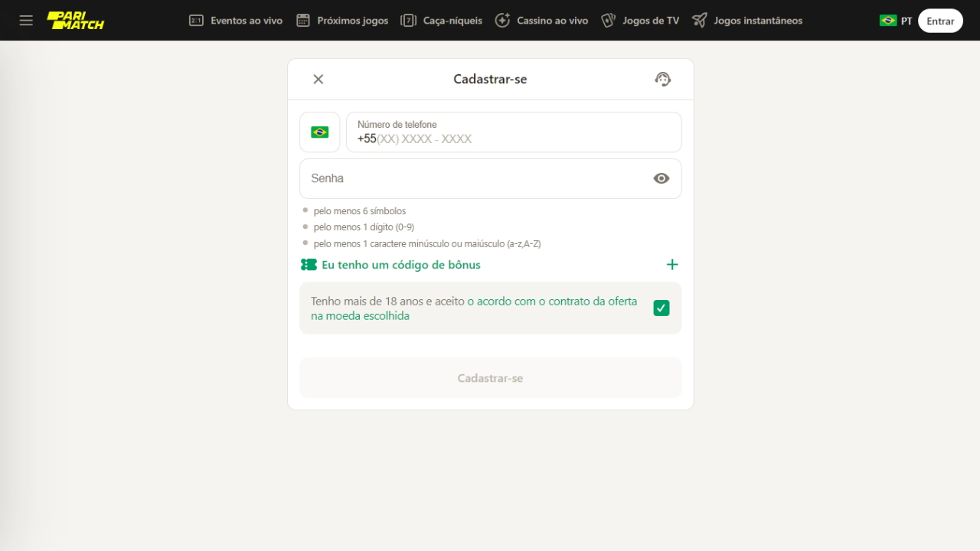Toggle password visibility eye icon

661,178
